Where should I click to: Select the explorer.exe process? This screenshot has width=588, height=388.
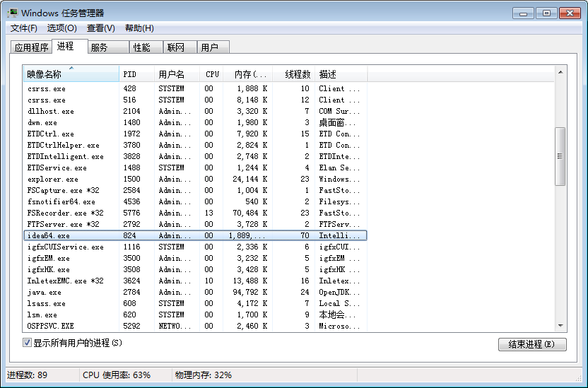click(195, 180)
